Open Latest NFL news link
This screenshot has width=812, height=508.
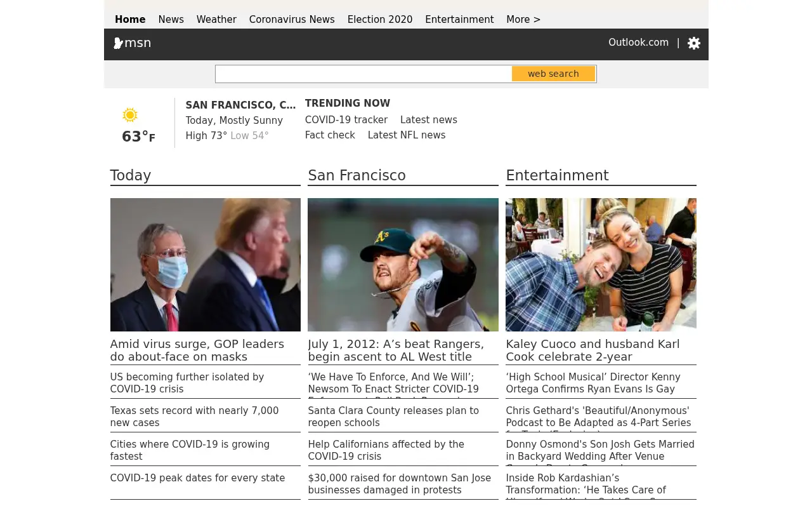pyautogui.click(x=407, y=135)
